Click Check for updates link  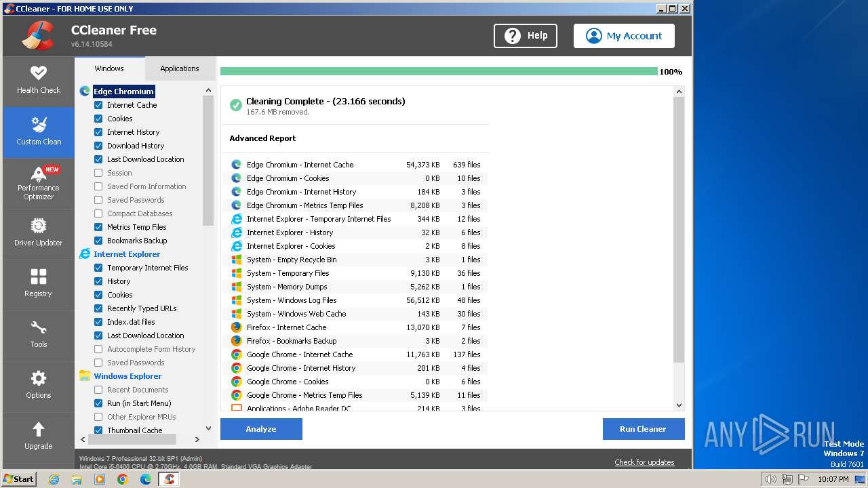[644, 462]
